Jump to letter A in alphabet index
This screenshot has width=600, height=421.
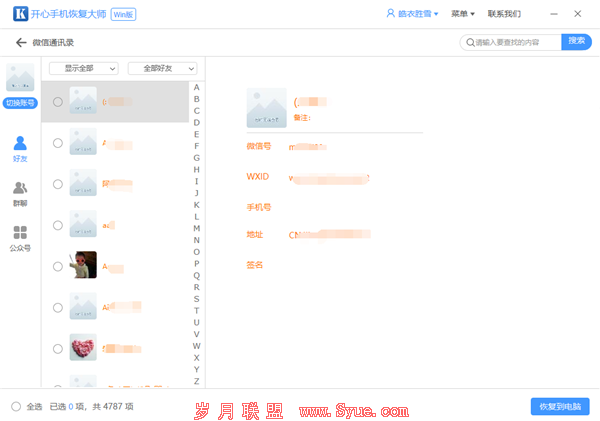196,87
